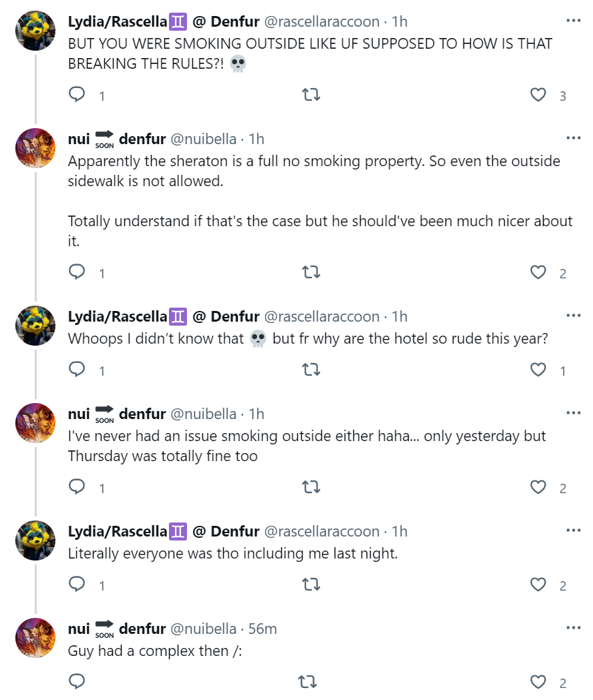Retweet the 'Guy had a complex then' tweet
Screen dimensions: 593x700
click(307, 682)
